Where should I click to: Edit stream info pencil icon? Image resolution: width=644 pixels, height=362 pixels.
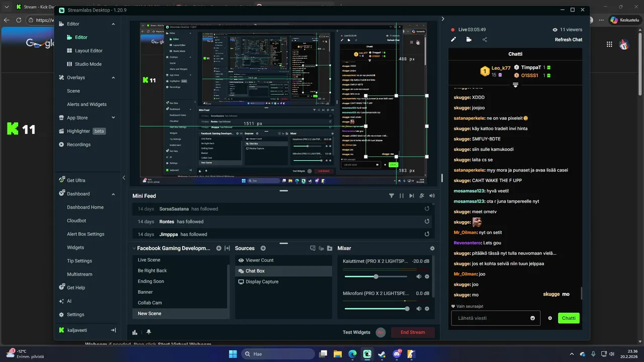point(453,39)
